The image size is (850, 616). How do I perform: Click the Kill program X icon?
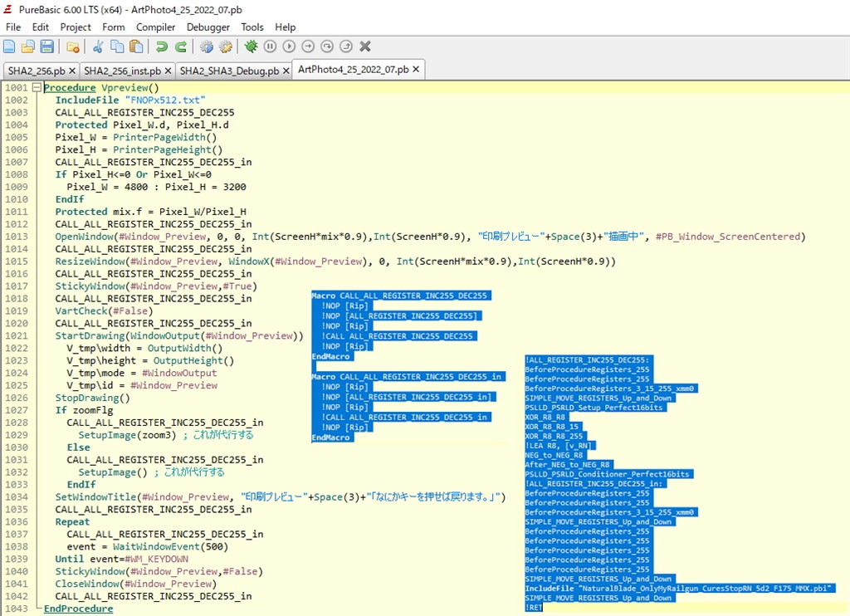click(x=365, y=46)
